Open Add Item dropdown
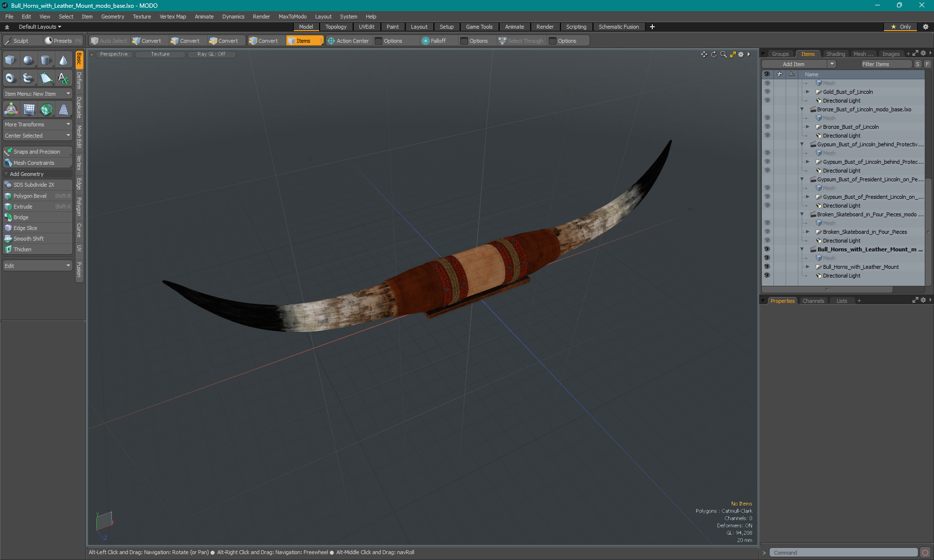The image size is (934, 560). coord(798,64)
